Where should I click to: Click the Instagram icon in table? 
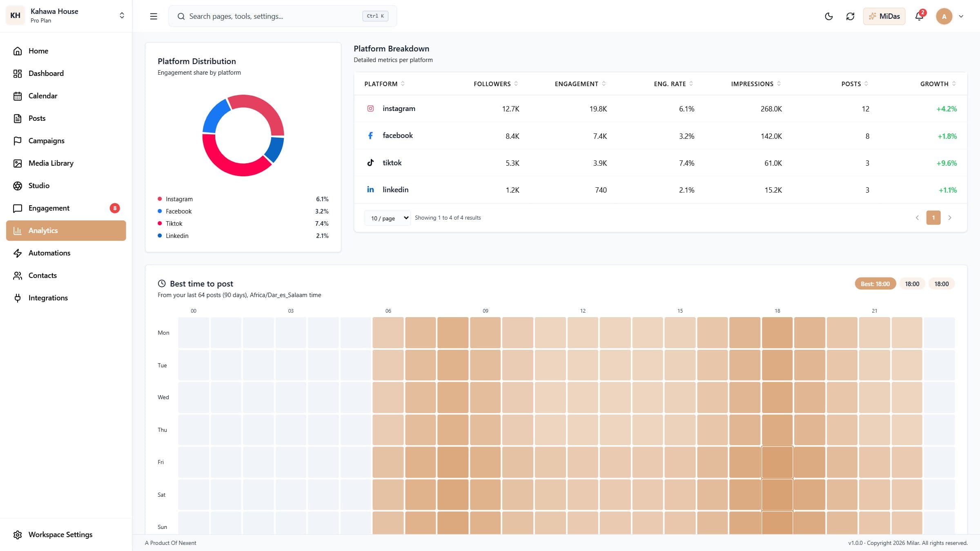click(x=370, y=109)
